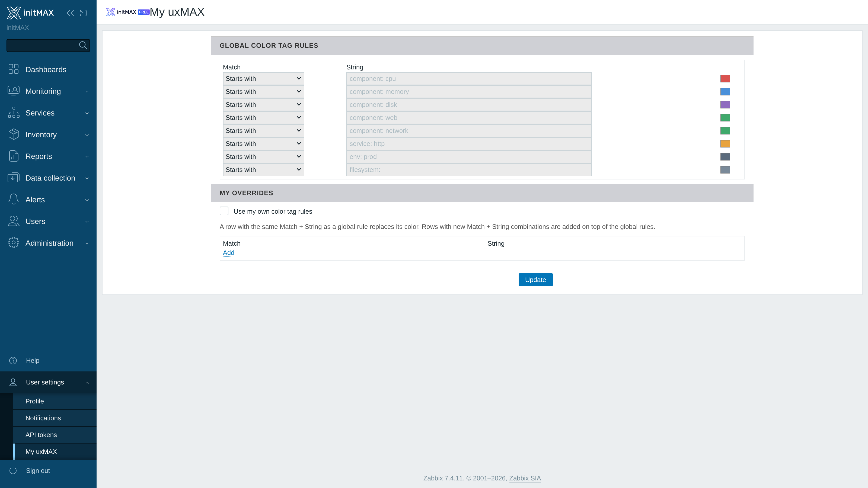Open the Dashboards menu item
This screenshot has height=488, width=868.
(48, 69)
